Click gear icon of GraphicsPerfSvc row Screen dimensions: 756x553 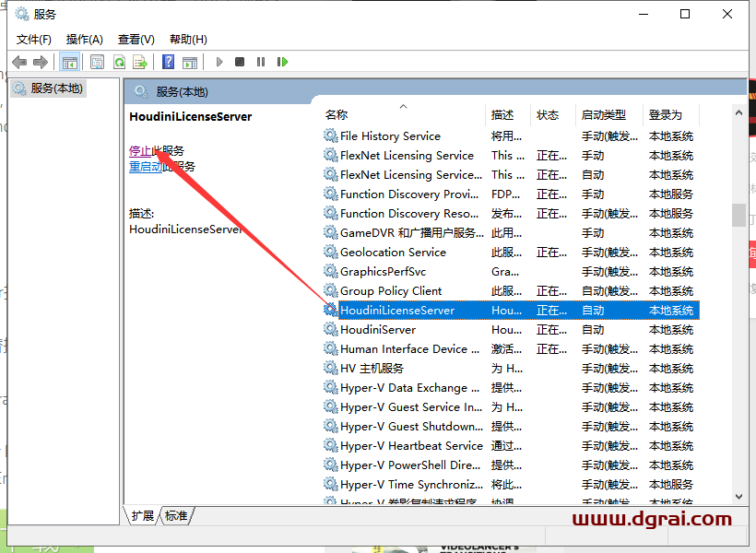click(330, 271)
